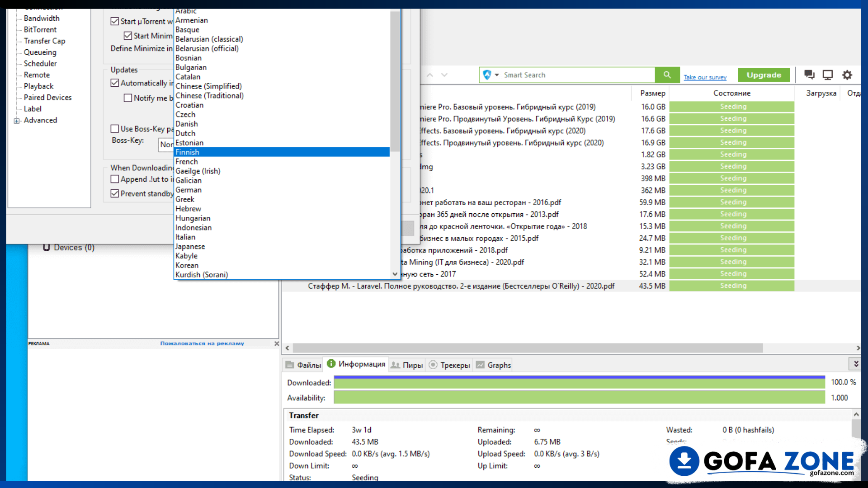Switch to Информация tab
This screenshot has width=868, height=488.
[x=356, y=364]
